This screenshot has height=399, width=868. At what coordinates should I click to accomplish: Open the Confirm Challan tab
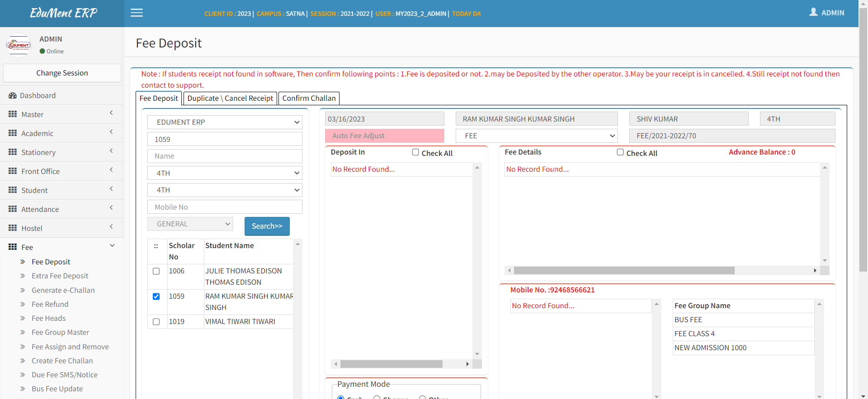coord(309,99)
